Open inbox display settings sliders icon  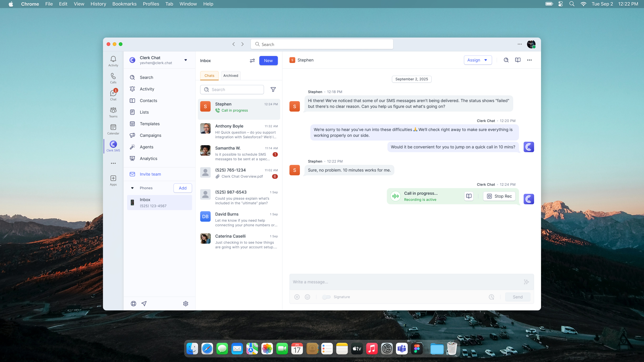(252, 61)
